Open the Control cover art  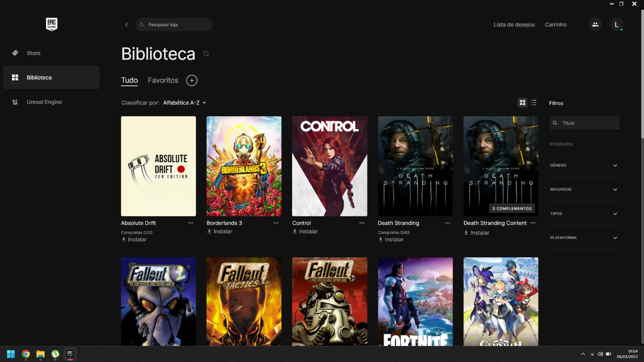(330, 166)
